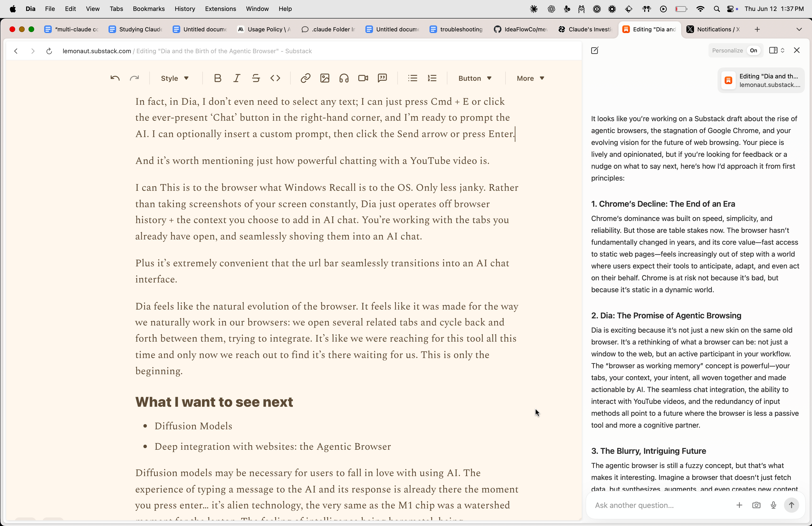Apply strikethrough to the text
This screenshot has height=526, width=812.
(256, 78)
